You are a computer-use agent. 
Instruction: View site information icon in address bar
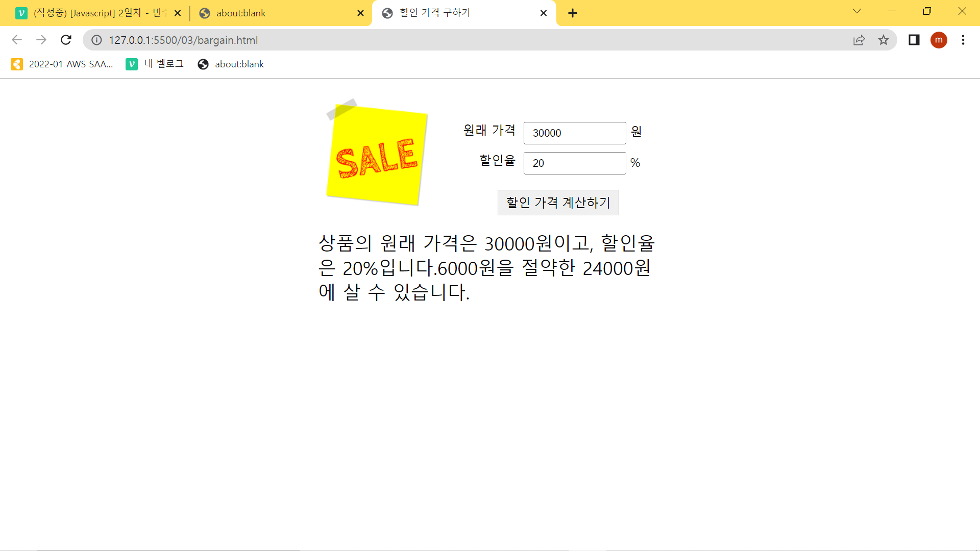pyautogui.click(x=96, y=40)
